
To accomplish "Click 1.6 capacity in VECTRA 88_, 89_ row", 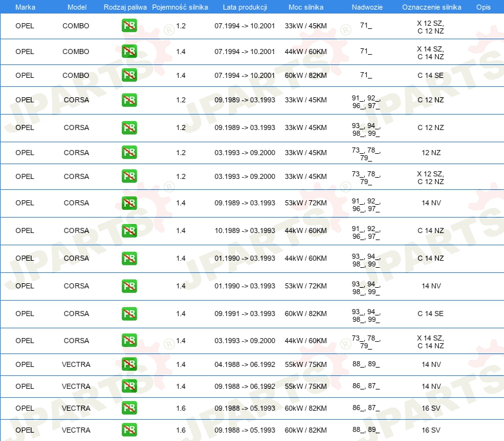I will click(180, 430).
